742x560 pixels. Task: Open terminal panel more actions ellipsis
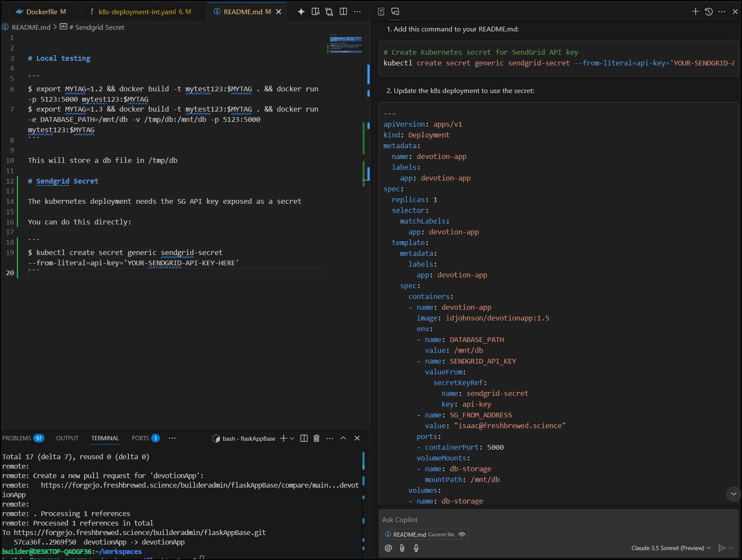[x=330, y=438]
